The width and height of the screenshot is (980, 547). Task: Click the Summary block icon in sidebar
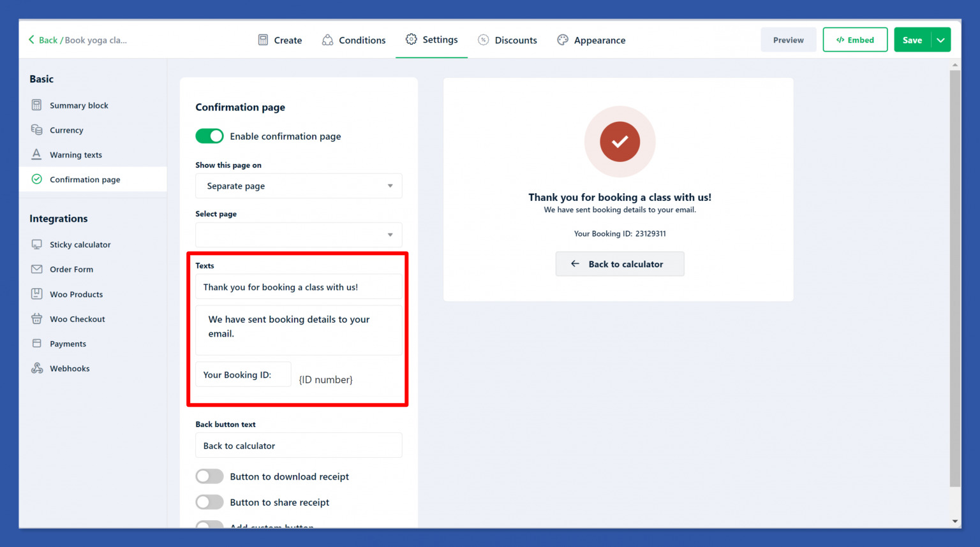pos(37,105)
